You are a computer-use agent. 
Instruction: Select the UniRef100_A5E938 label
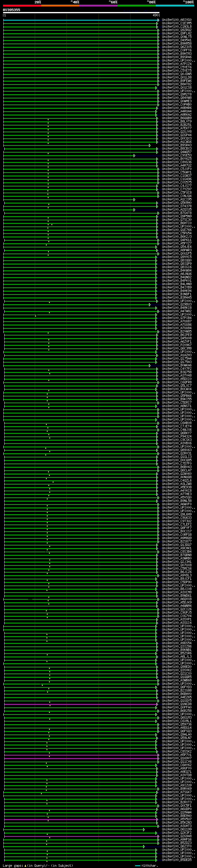coord(177,487)
